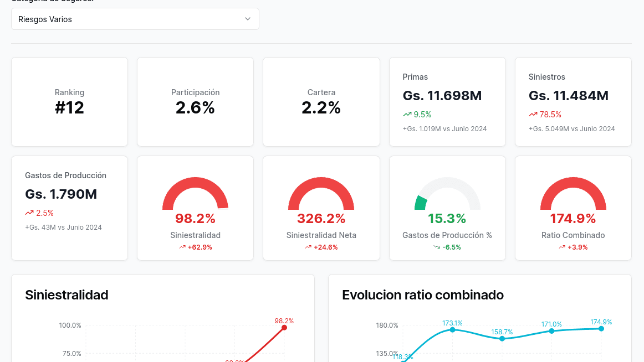Viewport: 644px width, 362px height.
Task: Click the large "Siniestralidad" chart heading
Action: click(67, 295)
